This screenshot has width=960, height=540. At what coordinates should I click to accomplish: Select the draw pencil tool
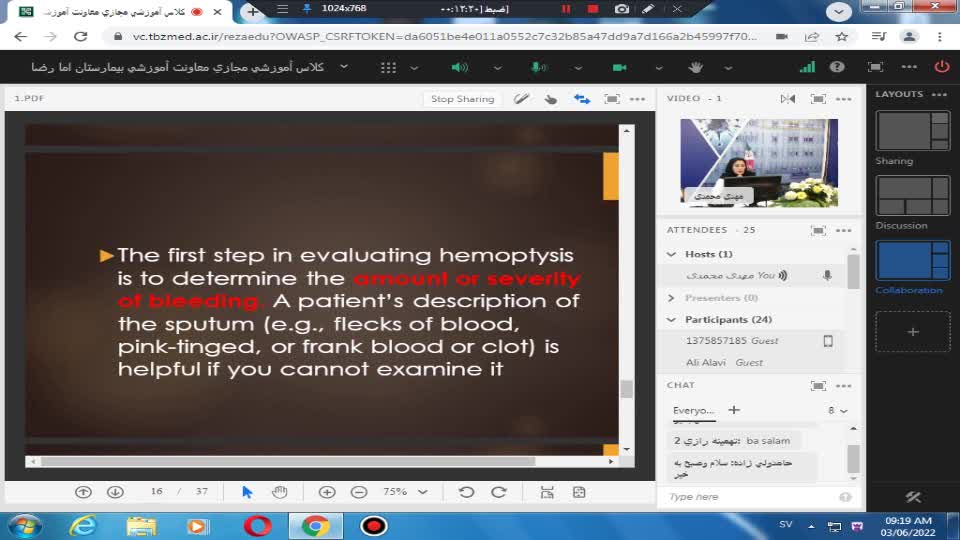pyautogui.click(x=521, y=99)
